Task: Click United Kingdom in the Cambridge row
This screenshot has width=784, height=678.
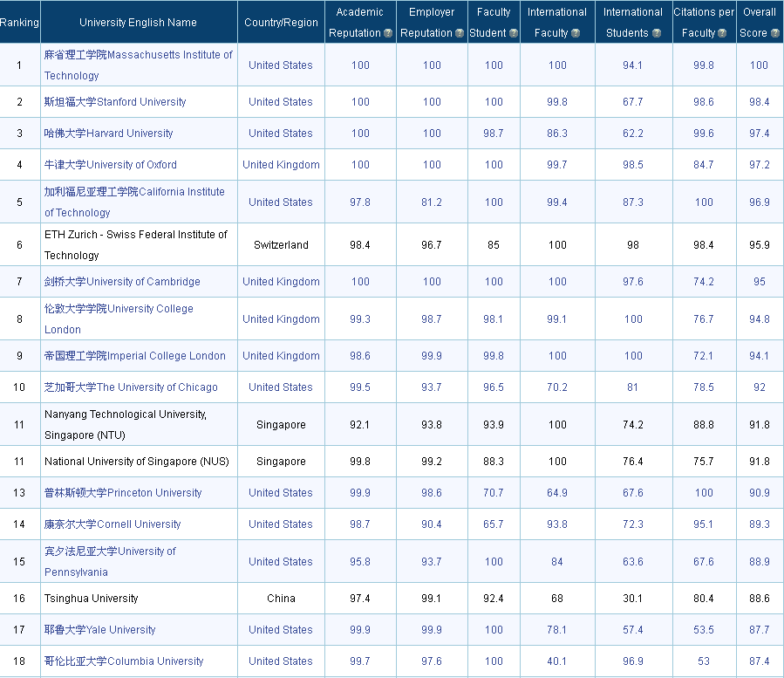Action: pos(281,282)
